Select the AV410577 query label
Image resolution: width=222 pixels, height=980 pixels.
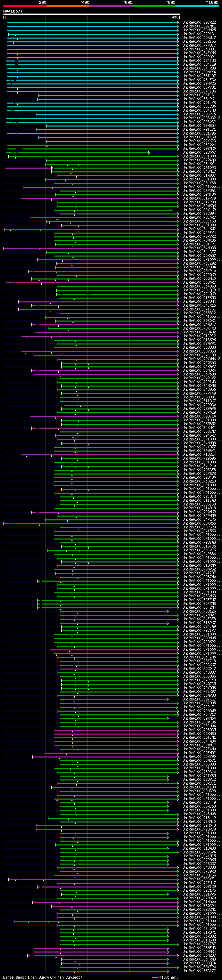pyautogui.click(x=13, y=11)
